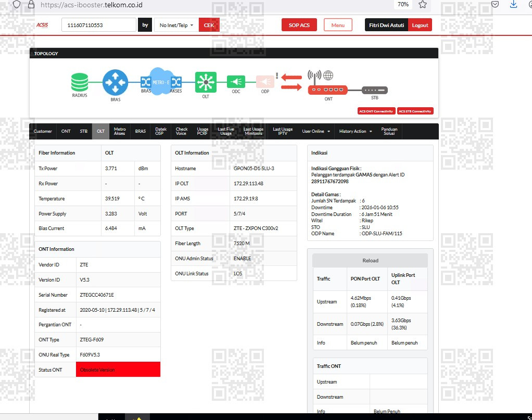
Task: Open the browser downloads arrow icon
Action: pyautogui.click(x=513, y=4)
